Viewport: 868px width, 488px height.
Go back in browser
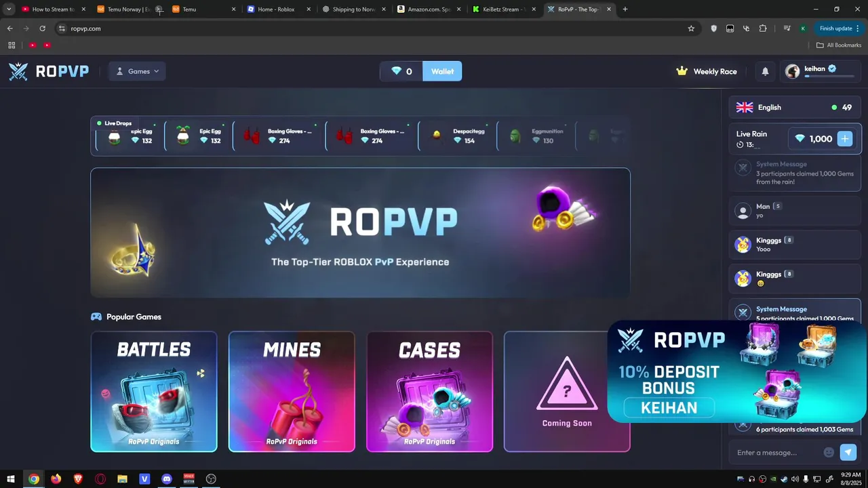9,28
